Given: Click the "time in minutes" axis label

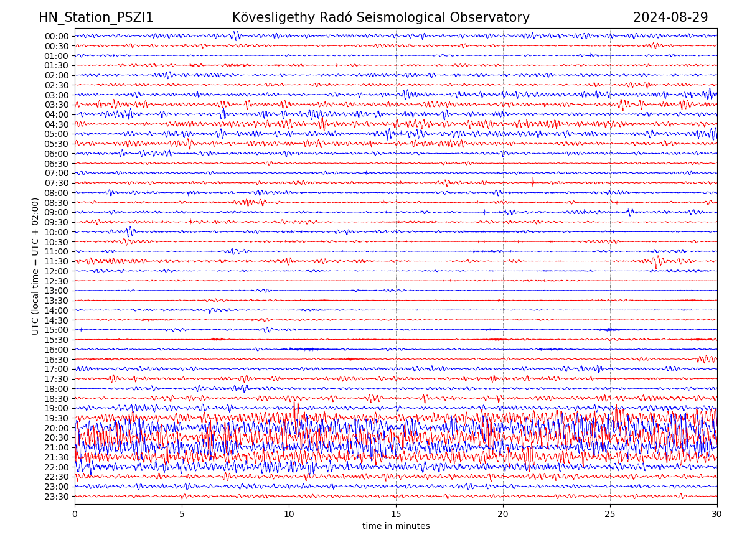Looking at the screenshot, I should pos(396,526).
